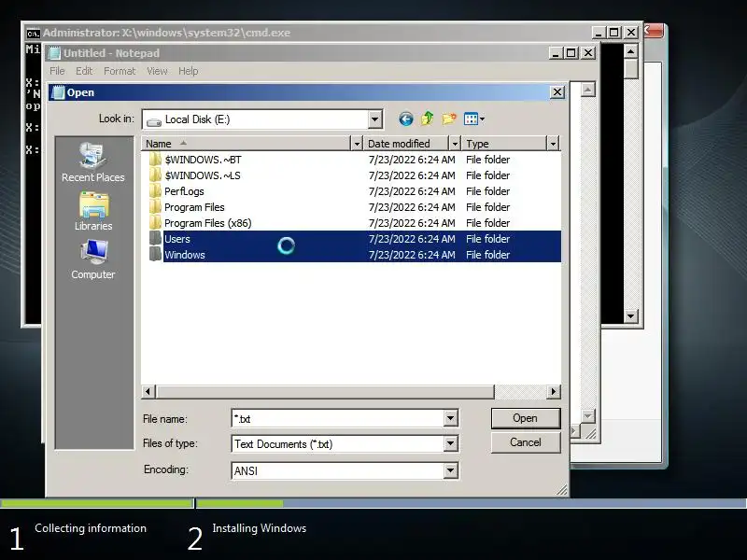Image resolution: width=747 pixels, height=560 pixels.
Task: Open Notepad View menu
Action: tap(157, 71)
